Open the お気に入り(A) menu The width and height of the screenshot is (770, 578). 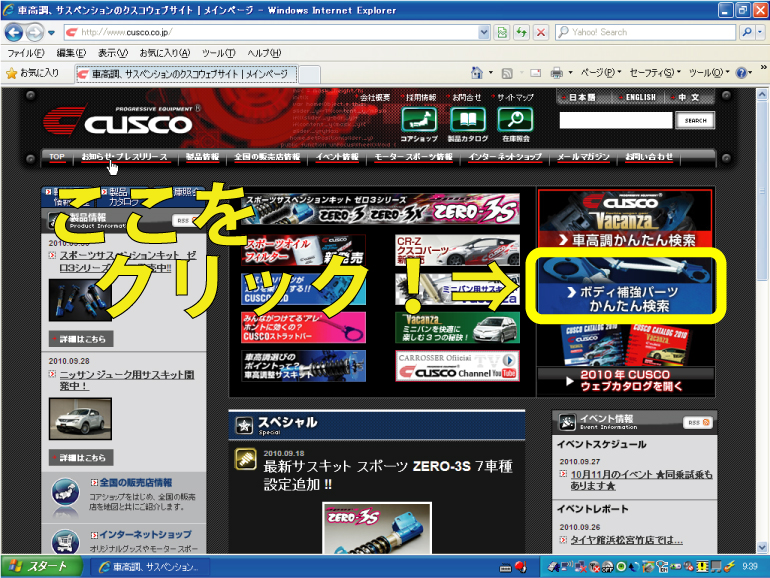point(164,52)
